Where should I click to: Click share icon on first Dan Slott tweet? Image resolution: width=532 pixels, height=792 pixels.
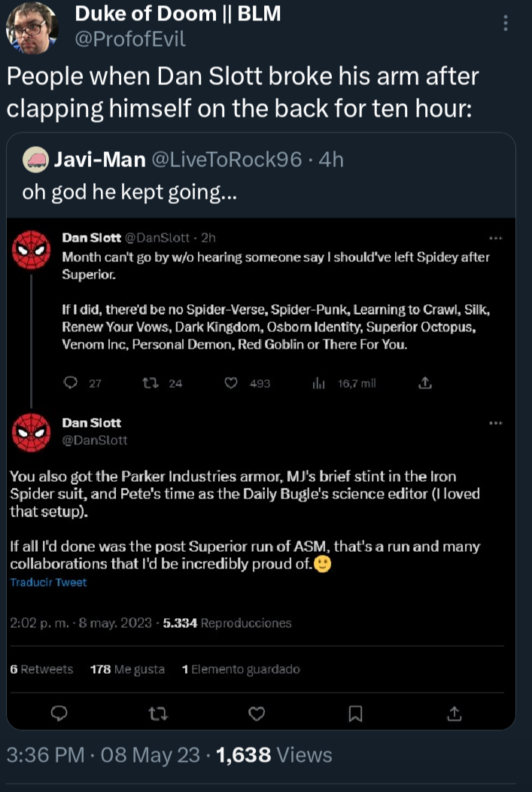424,383
